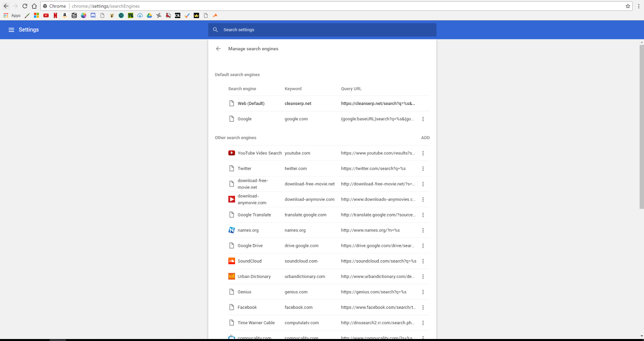
Task: Click the https://genius.com/search?q=%s URL
Action: pos(374,292)
